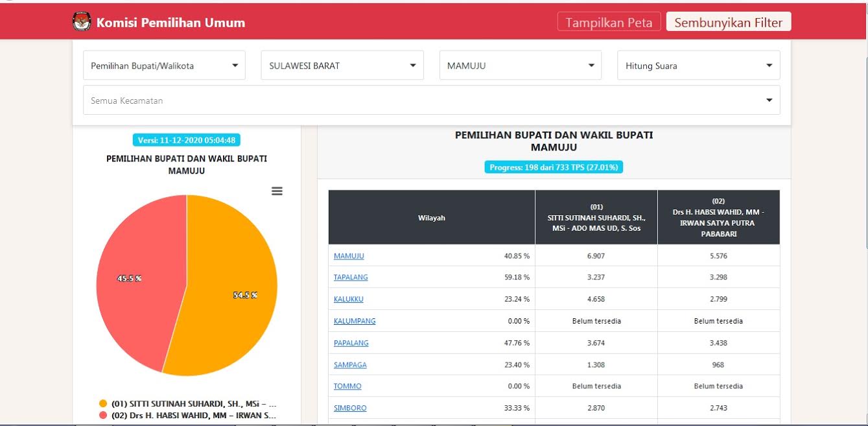Open the MAMUJU district link in table
Viewport: 868px width, 426px height.
click(349, 256)
